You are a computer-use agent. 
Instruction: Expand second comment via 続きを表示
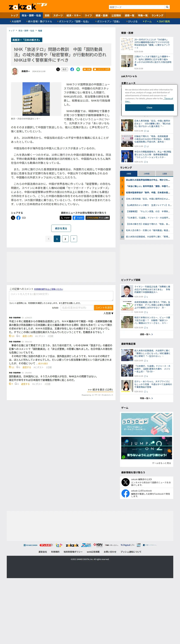[43, 363]
